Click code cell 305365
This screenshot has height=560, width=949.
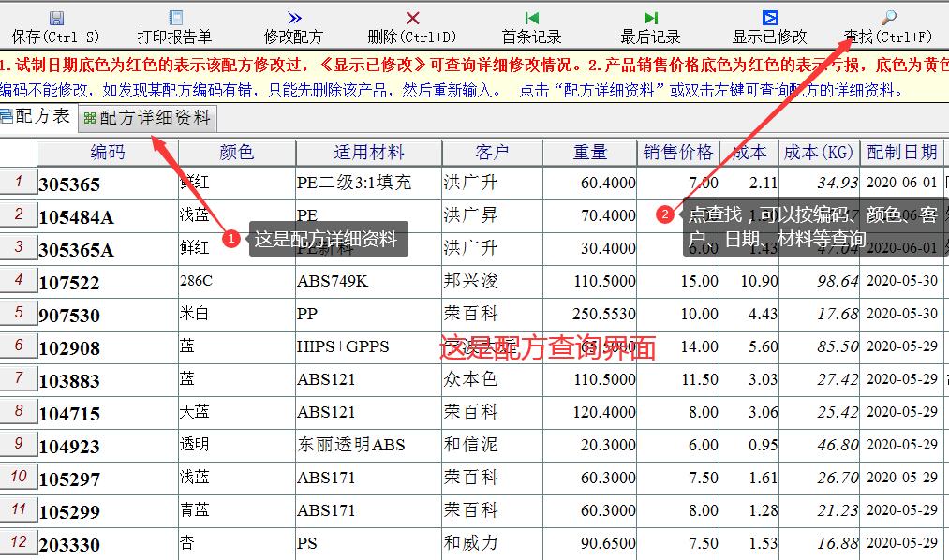pos(69,184)
